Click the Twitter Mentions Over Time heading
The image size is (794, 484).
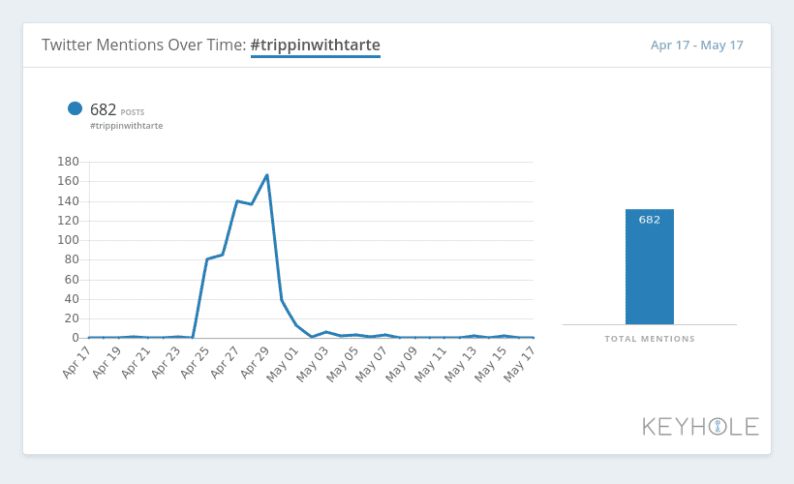[x=142, y=46]
